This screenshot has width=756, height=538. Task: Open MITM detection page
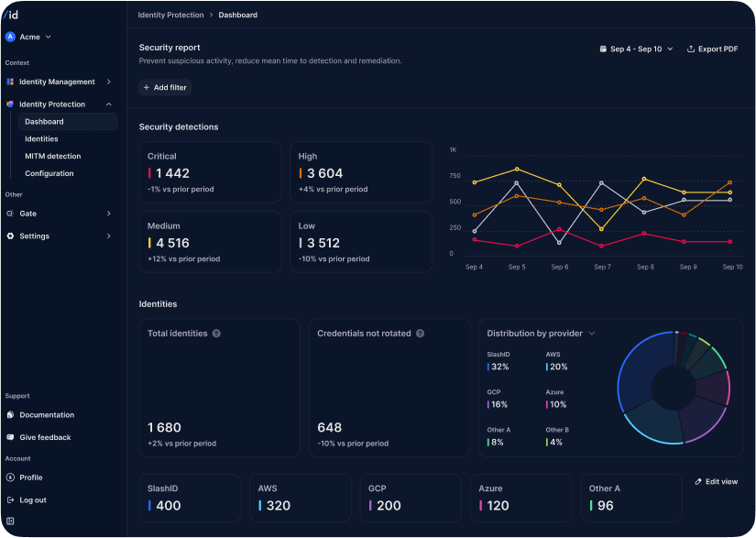(x=53, y=156)
